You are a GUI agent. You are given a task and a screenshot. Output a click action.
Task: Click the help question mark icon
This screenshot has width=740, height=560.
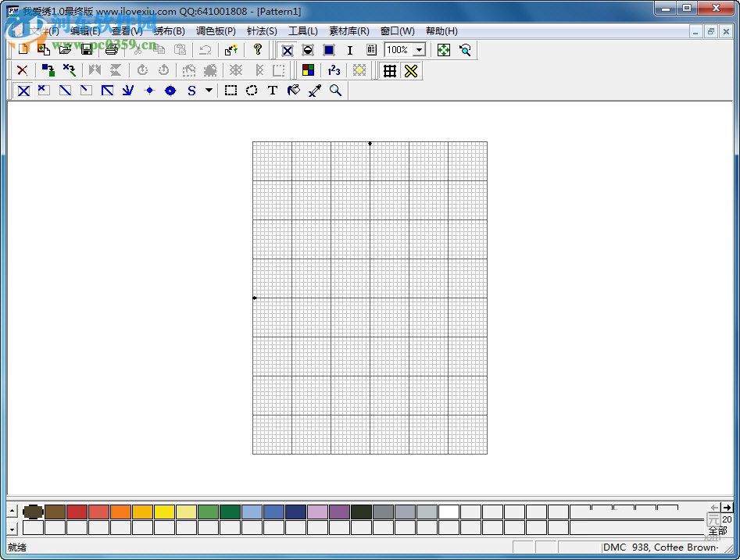pos(258,50)
